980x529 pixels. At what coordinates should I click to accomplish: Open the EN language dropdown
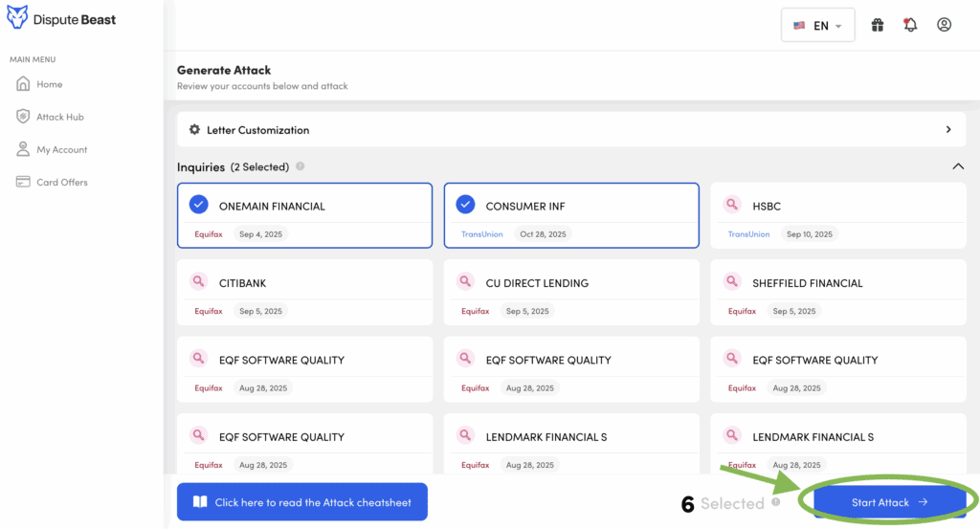[817, 26]
